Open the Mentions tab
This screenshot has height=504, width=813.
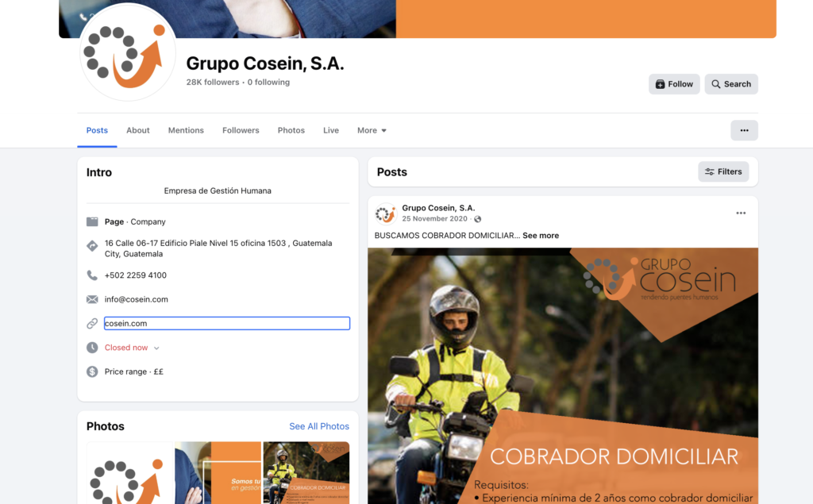tap(186, 129)
